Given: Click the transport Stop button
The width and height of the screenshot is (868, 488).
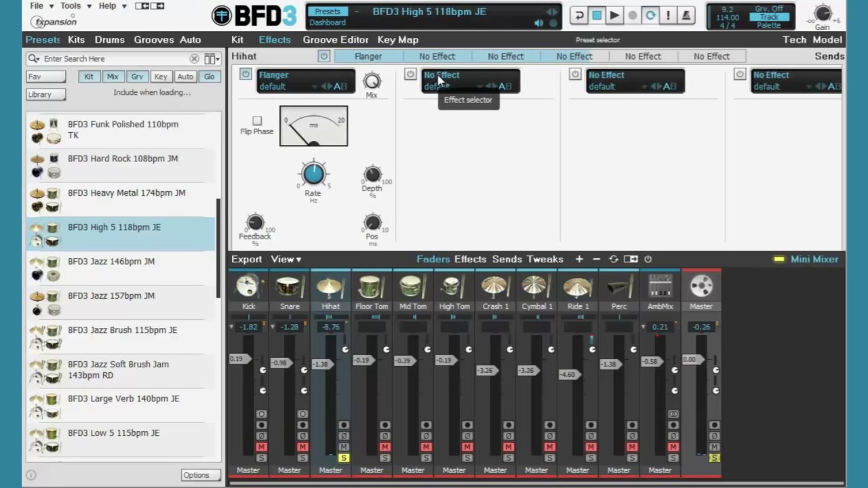Looking at the screenshot, I should [x=597, y=15].
